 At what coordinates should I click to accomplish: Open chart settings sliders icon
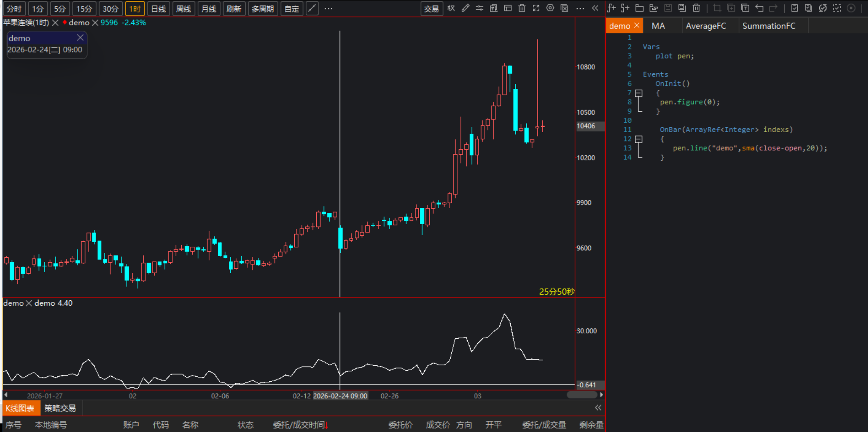coord(479,8)
